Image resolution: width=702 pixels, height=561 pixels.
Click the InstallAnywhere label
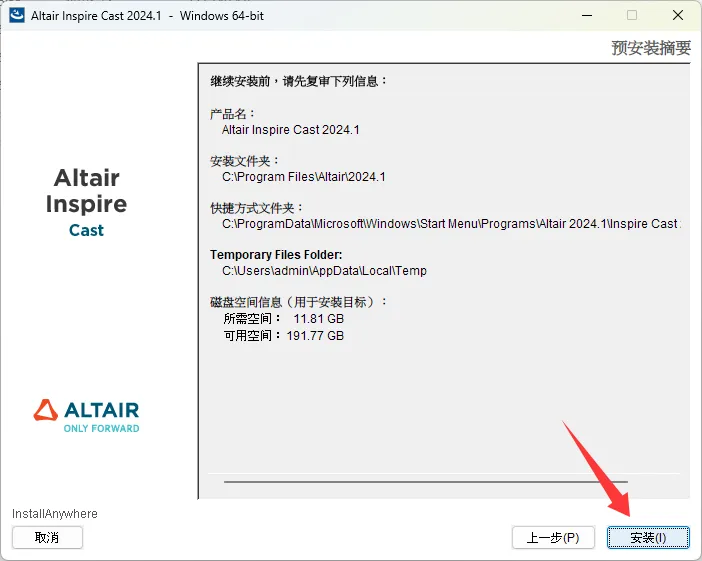click(x=55, y=514)
